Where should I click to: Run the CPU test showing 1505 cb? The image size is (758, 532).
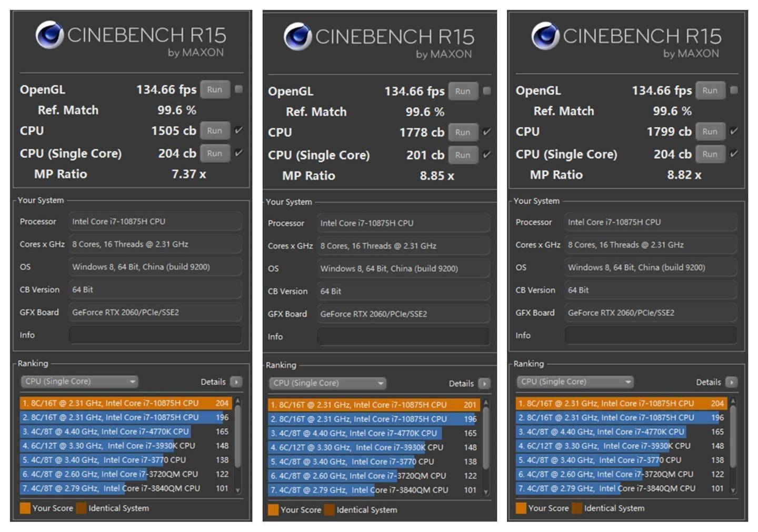[215, 131]
